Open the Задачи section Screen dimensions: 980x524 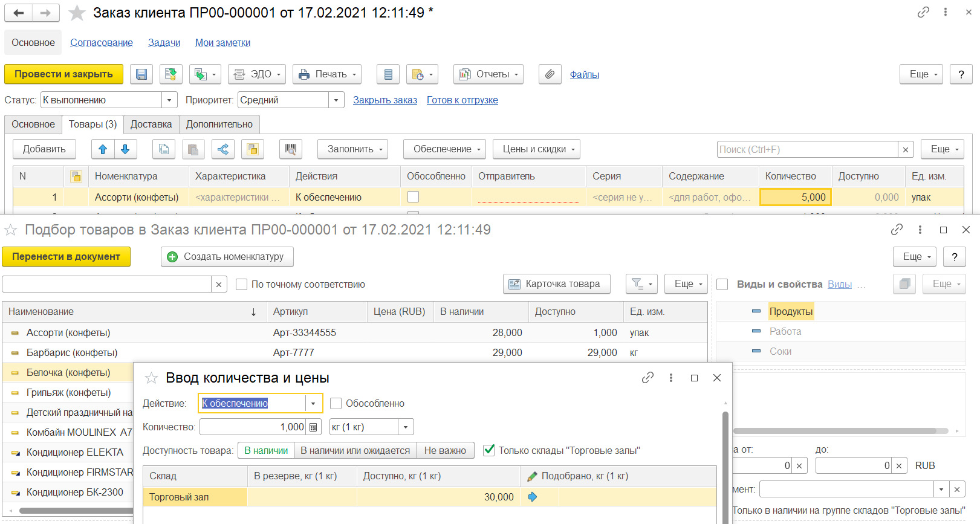point(164,42)
